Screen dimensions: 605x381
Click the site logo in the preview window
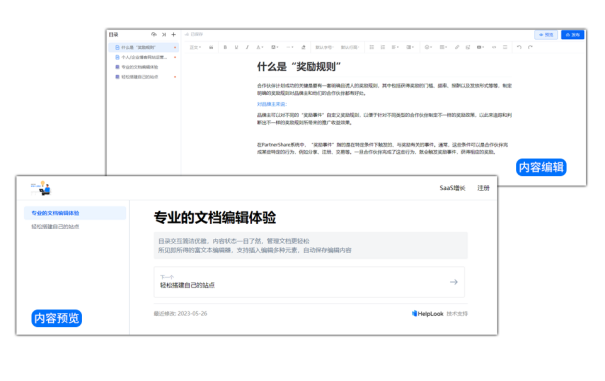click(41, 188)
